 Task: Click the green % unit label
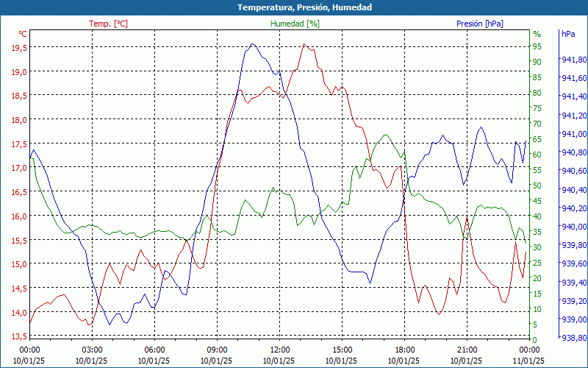click(537, 34)
